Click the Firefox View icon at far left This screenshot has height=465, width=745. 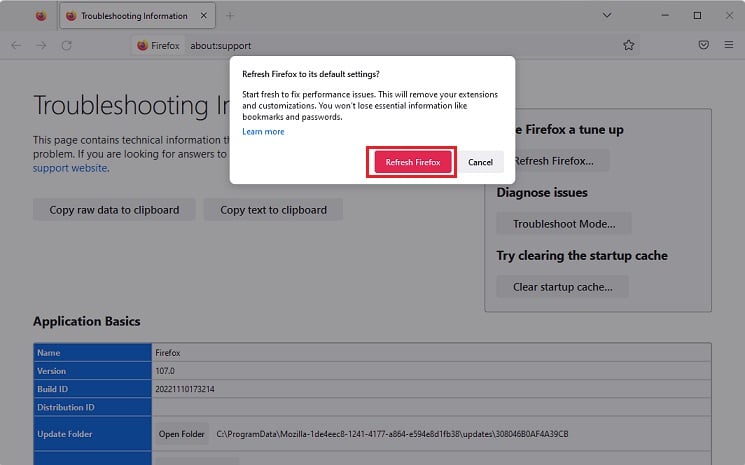point(41,16)
